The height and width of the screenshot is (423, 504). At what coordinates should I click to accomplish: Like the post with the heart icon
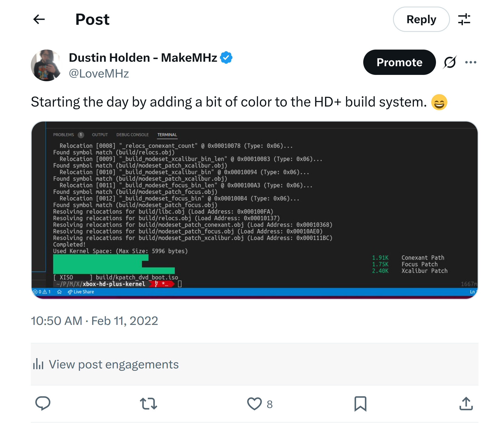254,403
